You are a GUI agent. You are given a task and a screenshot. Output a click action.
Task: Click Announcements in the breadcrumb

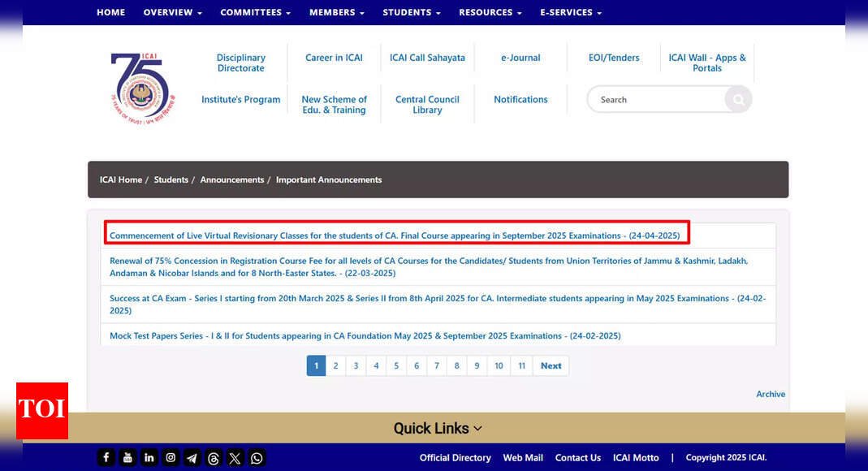click(232, 180)
